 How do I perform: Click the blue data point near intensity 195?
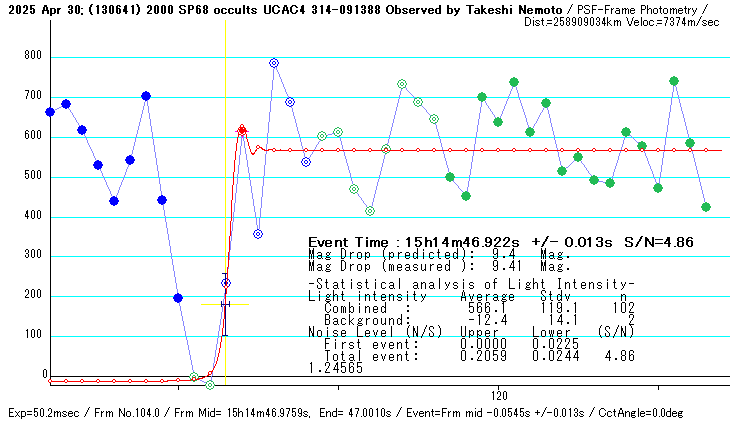pos(178,298)
